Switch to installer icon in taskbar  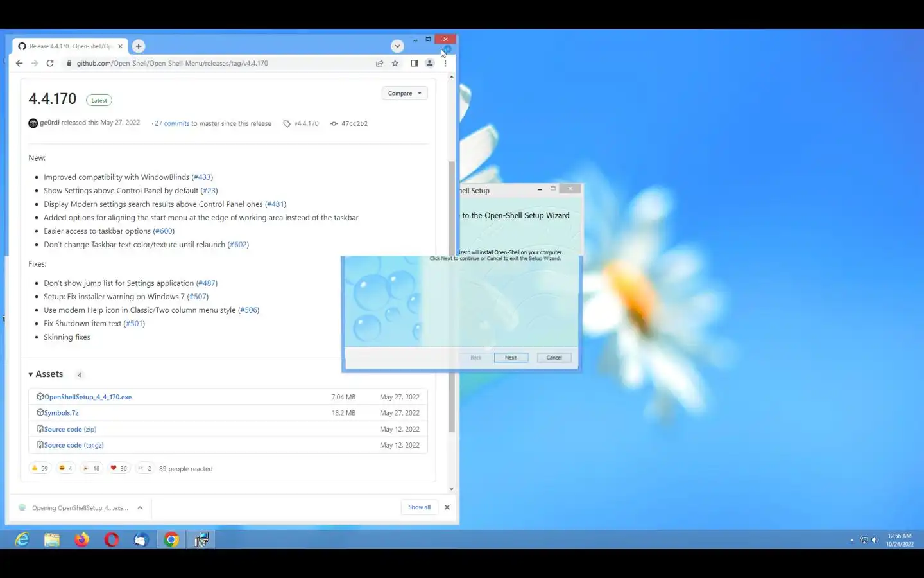(x=201, y=539)
